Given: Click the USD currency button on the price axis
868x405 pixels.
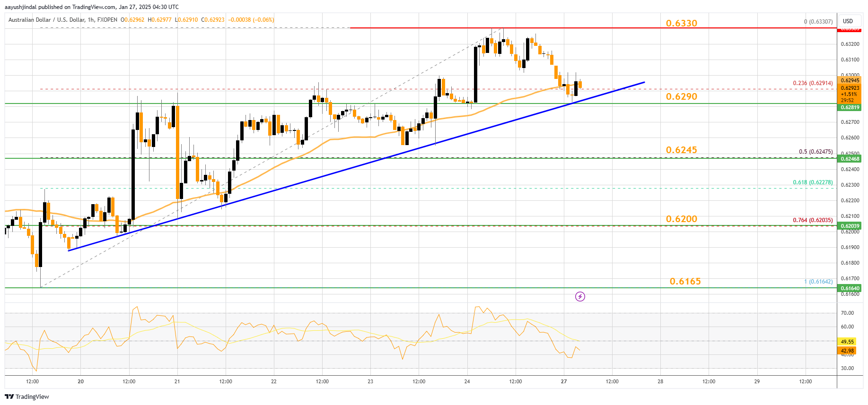Looking at the screenshot, I should 848,21.
